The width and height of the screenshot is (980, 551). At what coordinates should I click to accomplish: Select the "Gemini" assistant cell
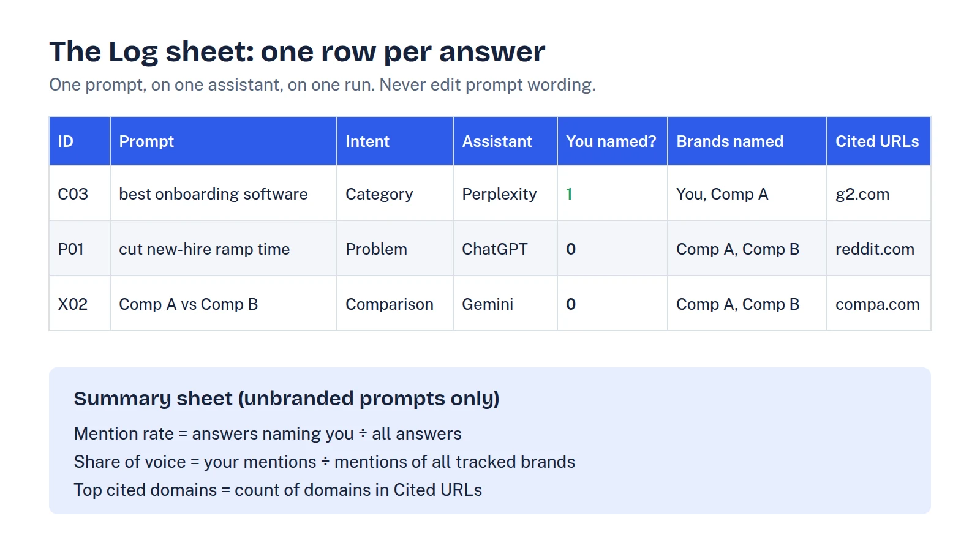coord(505,303)
